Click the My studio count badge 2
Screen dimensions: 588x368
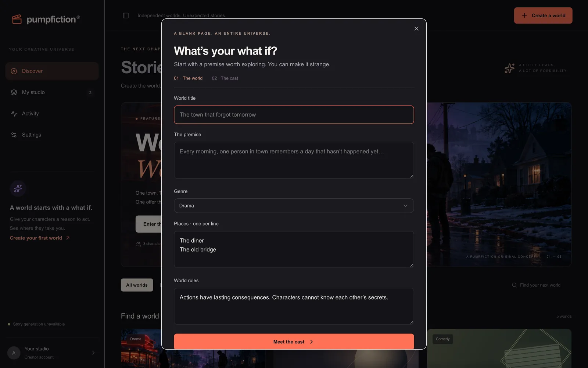pyautogui.click(x=90, y=93)
